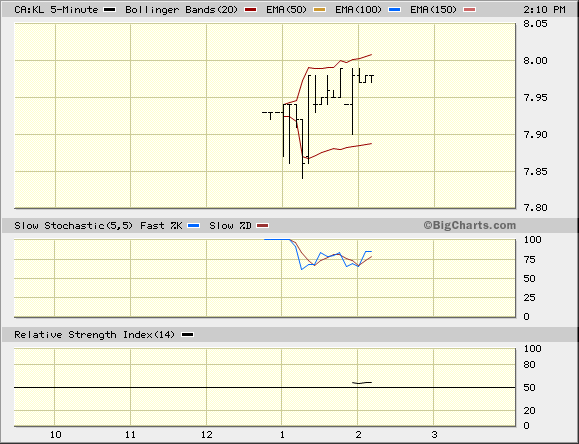Click the 7.90 price axis label
The image size is (579, 444).
(x=535, y=134)
